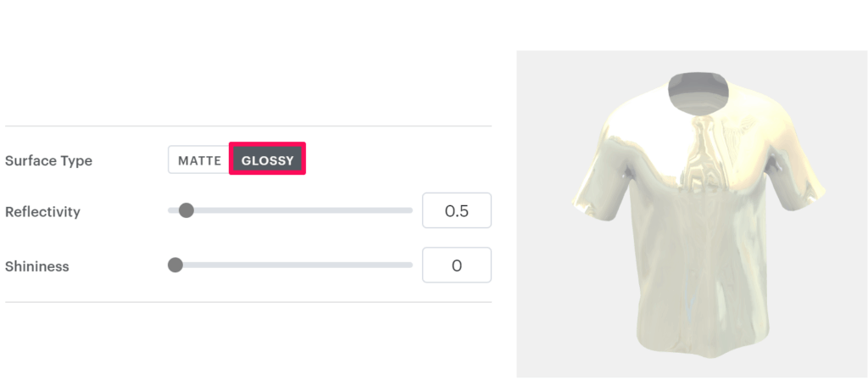This screenshot has height=380, width=868.
Task: Set Reflectivity to maximum on slider track
Action: click(x=411, y=210)
